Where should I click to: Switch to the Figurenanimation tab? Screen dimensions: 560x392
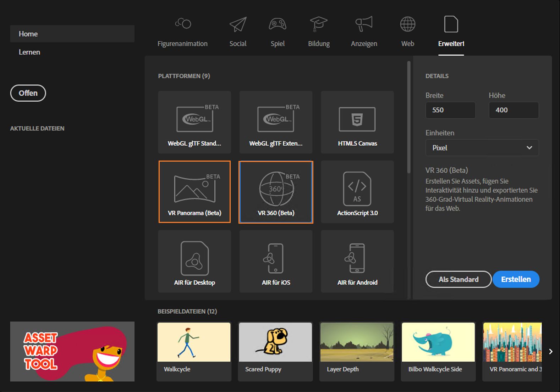[182, 32]
